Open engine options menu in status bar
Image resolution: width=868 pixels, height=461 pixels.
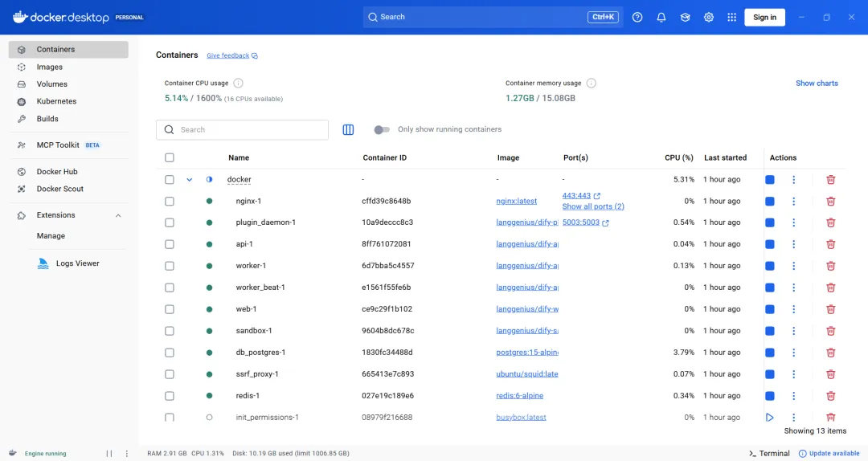[x=126, y=453]
